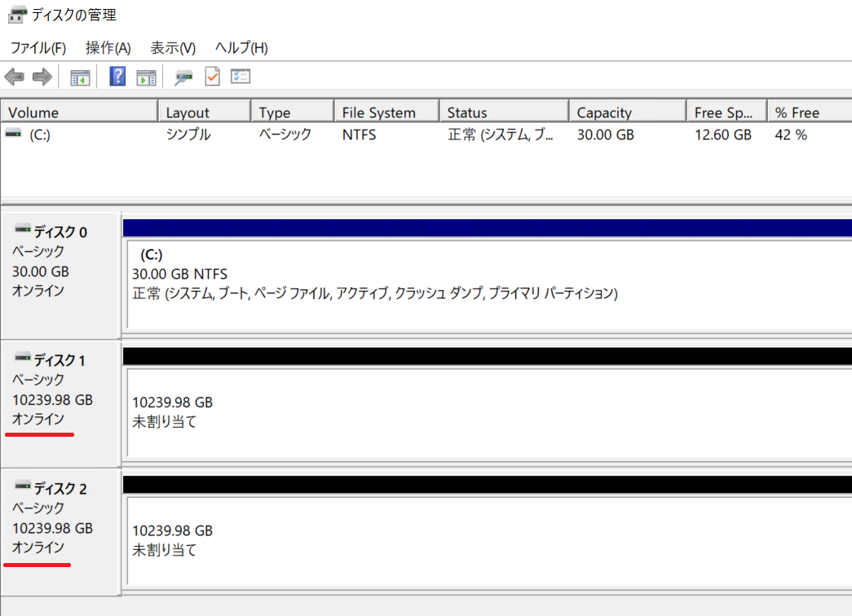
Task: Select the (C:) 30.00 GB NTFS partition block
Action: [x=489, y=284]
